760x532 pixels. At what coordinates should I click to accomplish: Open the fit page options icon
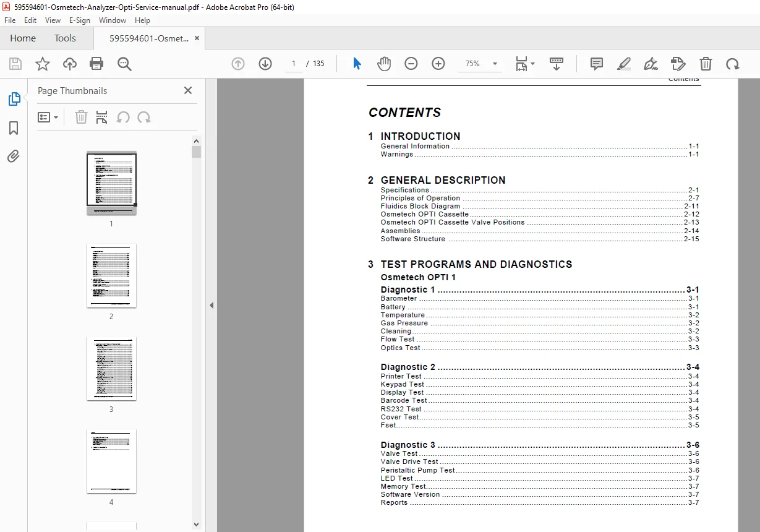point(525,64)
